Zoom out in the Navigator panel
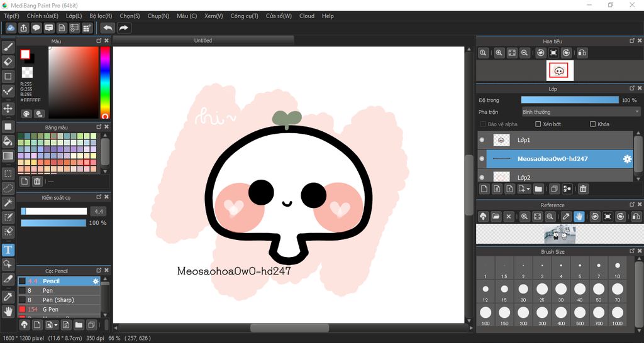Screen dimensions: 644x343 (x=524, y=53)
